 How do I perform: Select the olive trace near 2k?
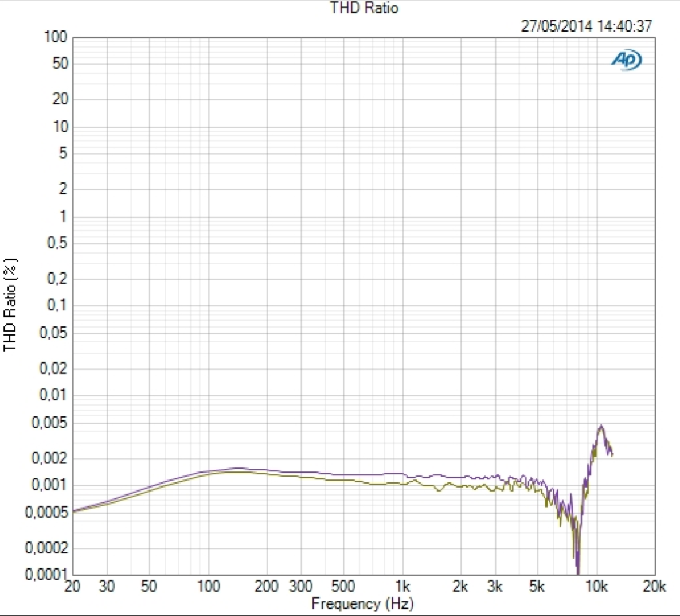pyautogui.click(x=460, y=486)
